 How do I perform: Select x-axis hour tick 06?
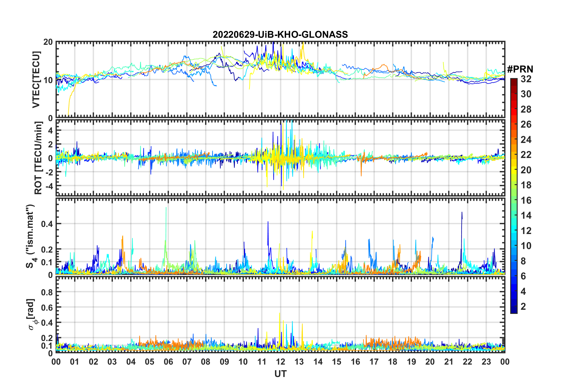click(168, 362)
